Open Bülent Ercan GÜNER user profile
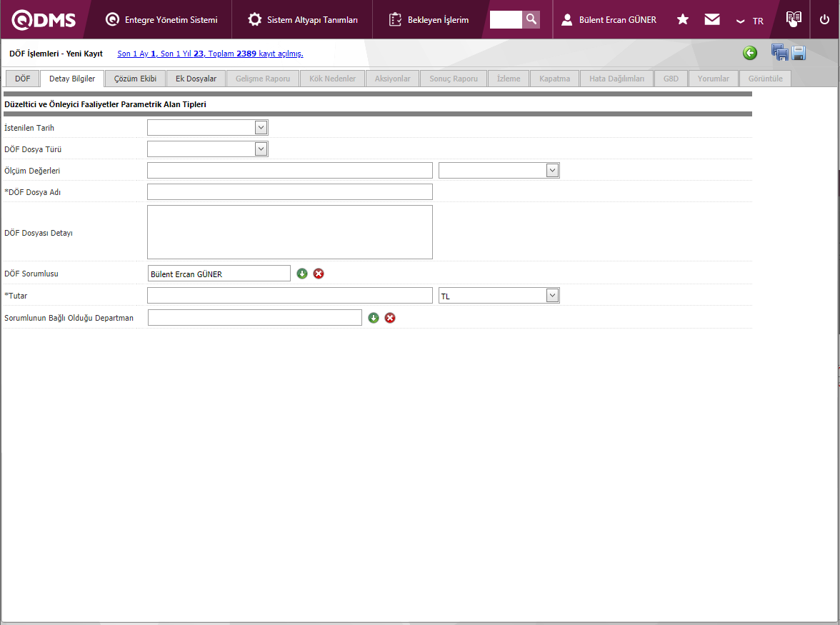Screen dimensions: 840x625 609,20
